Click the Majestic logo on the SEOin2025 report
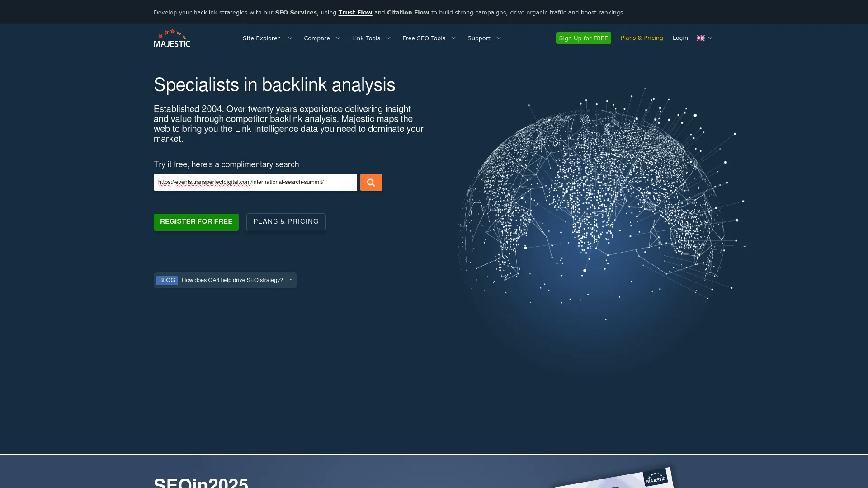Image resolution: width=868 pixels, height=488 pixels. [655, 478]
